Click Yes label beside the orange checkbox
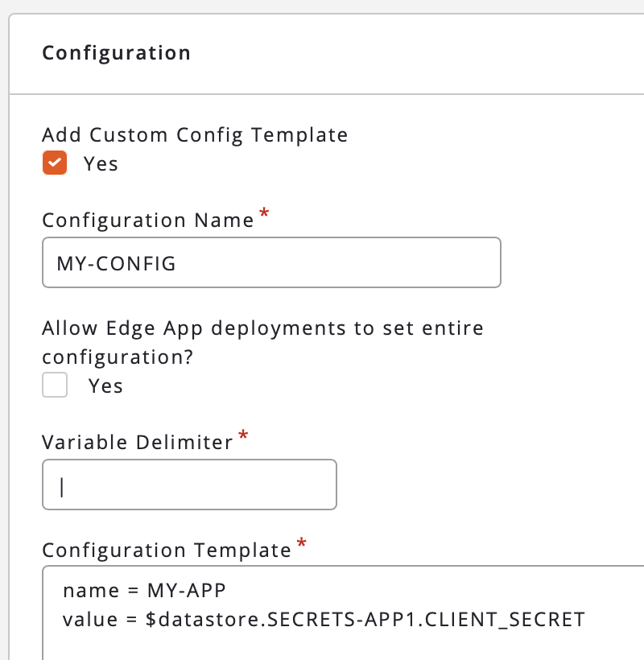This screenshot has width=644, height=660. pyautogui.click(x=101, y=164)
